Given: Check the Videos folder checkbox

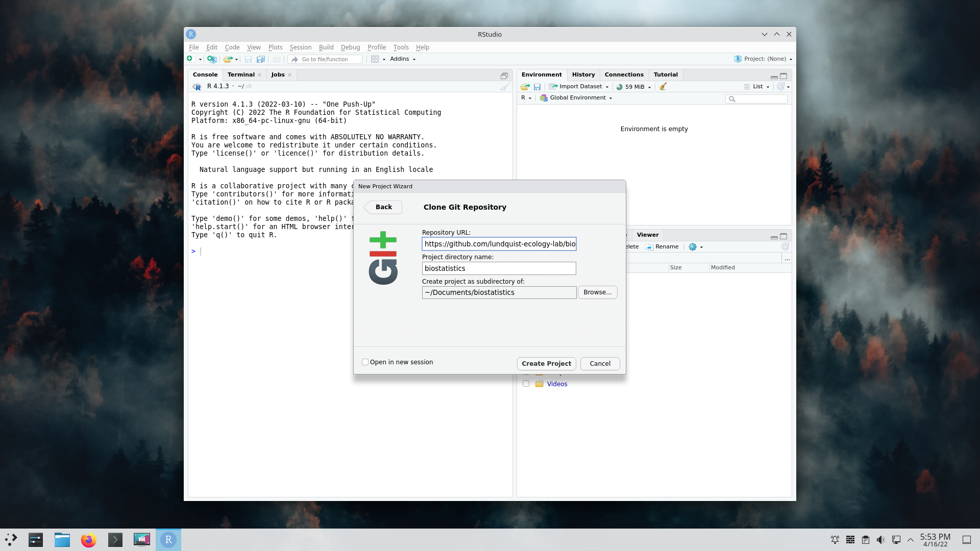Looking at the screenshot, I should tap(526, 384).
